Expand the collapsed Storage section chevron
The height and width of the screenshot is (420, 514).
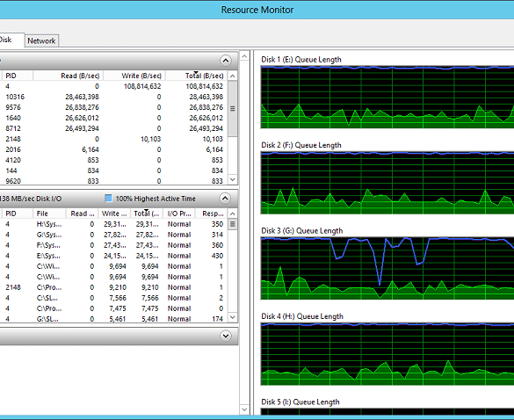pos(226,336)
